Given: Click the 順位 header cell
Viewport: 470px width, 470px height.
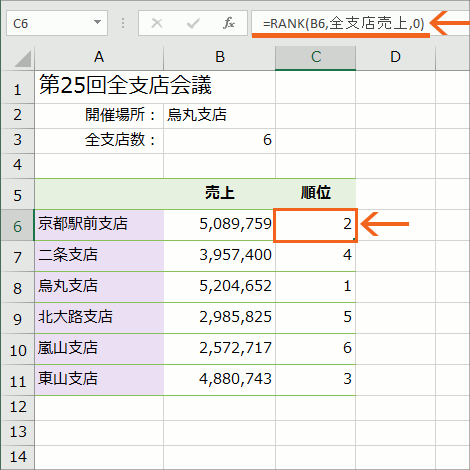Looking at the screenshot, I should 316,194.
